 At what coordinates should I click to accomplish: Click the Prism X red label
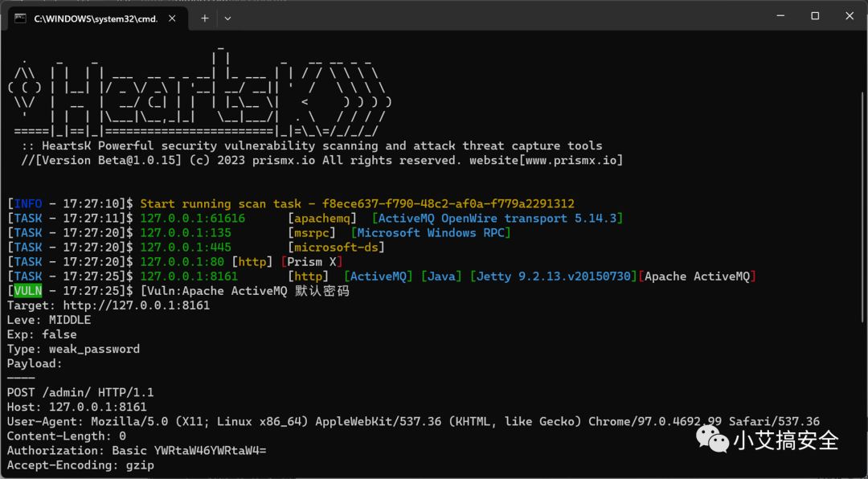point(312,261)
